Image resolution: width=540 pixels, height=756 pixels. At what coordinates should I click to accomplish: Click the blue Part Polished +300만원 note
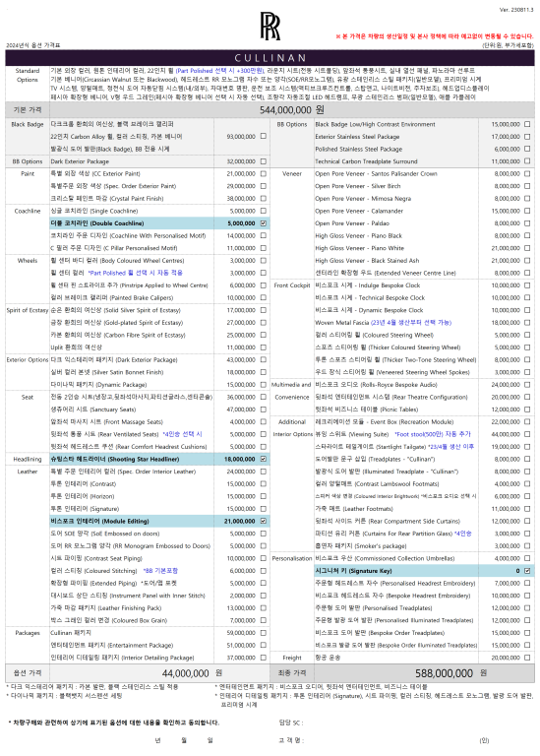tap(219, 71)
